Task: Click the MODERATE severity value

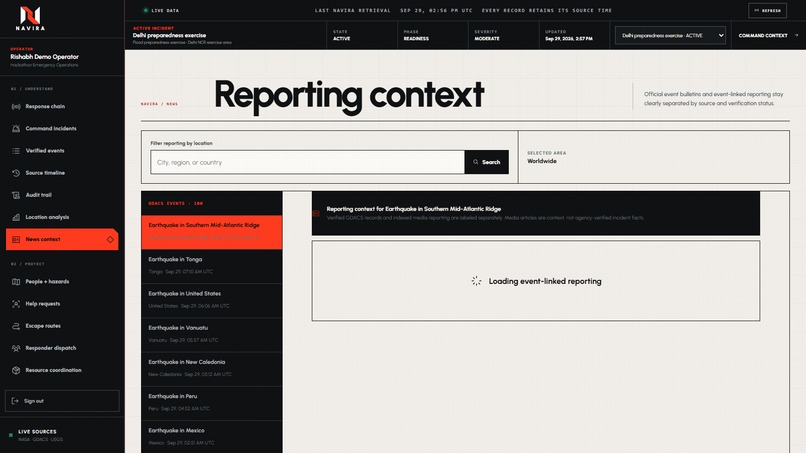Action: (487, 39)
